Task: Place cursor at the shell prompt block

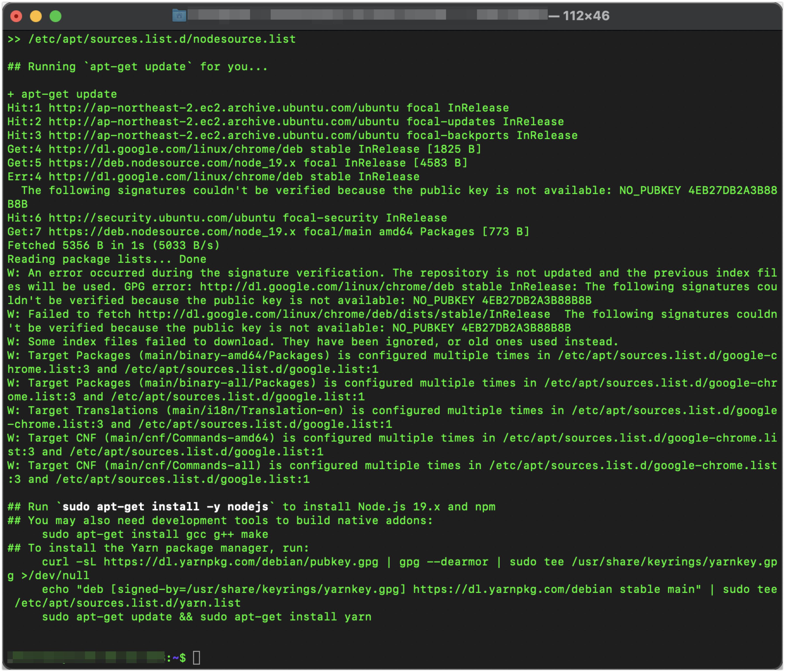Action: click(196, 658)
